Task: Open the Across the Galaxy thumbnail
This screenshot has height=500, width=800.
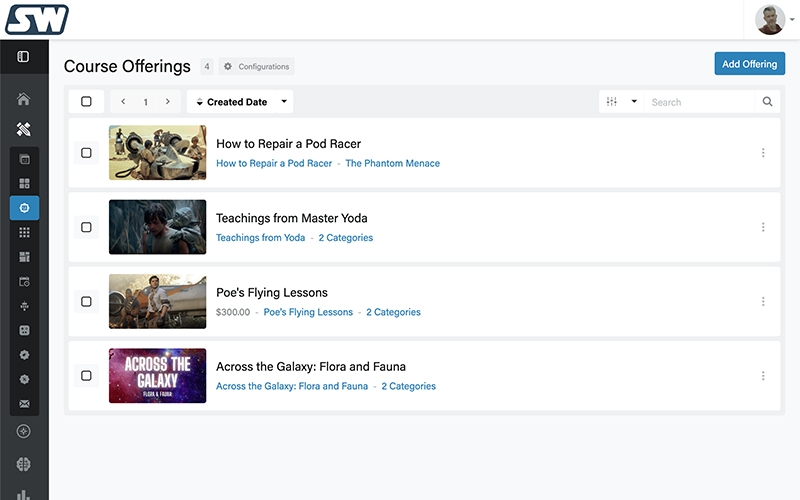Action: click(157, 376)
